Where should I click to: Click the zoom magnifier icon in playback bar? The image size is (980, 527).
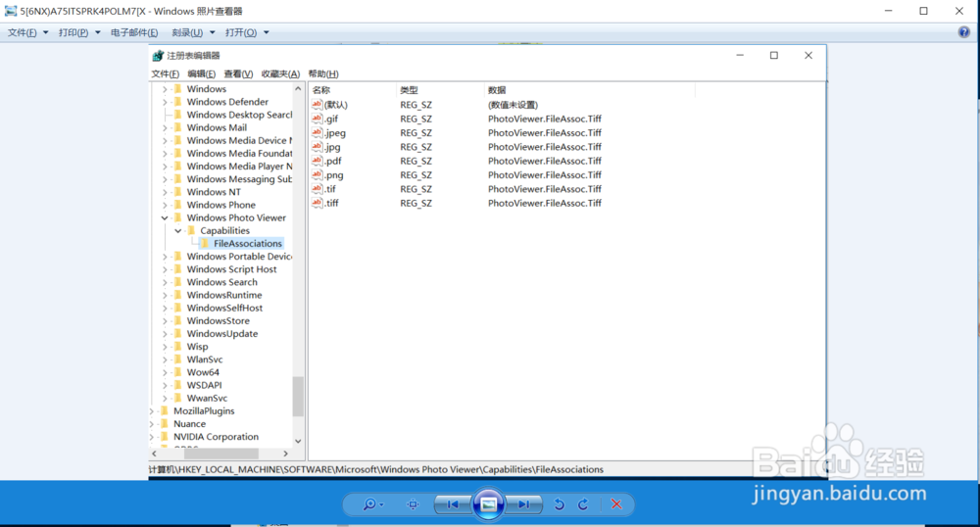[371, 504]
